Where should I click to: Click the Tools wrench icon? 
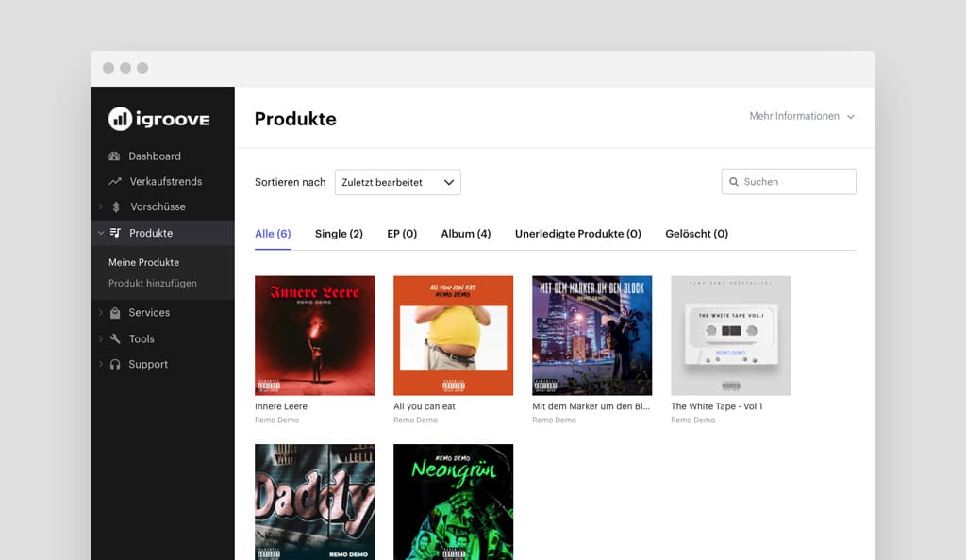click(115, 338)
